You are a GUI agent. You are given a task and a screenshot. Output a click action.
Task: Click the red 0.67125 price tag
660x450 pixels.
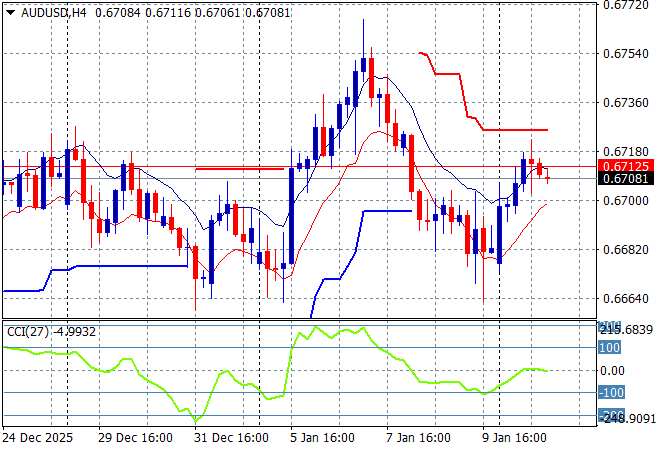coord(626,165)
